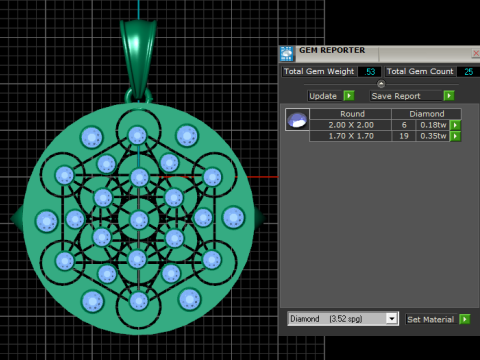Click green arrow on 0.18tw row
The image size is (480, 360).
pos(455,125)
